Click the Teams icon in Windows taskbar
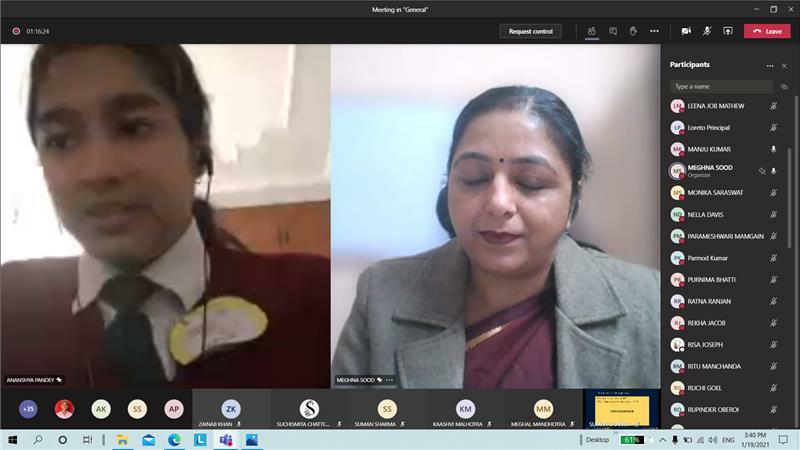Viewport: 800px width, 450px height. point(226,439)
